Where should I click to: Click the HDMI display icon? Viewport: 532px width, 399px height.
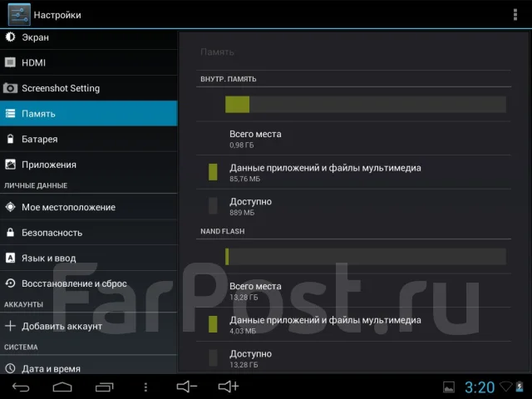pyautogui.click(x=10, y=62)
